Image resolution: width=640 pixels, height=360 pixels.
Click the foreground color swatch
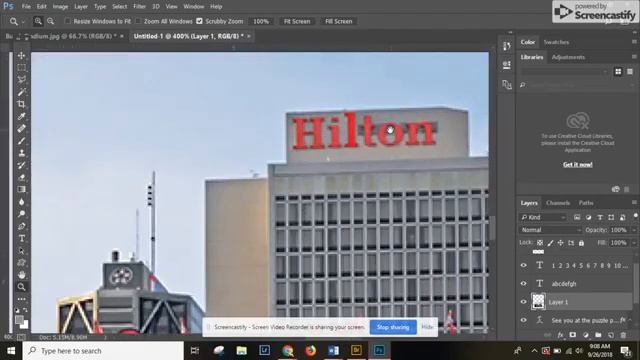coord(19,320)
